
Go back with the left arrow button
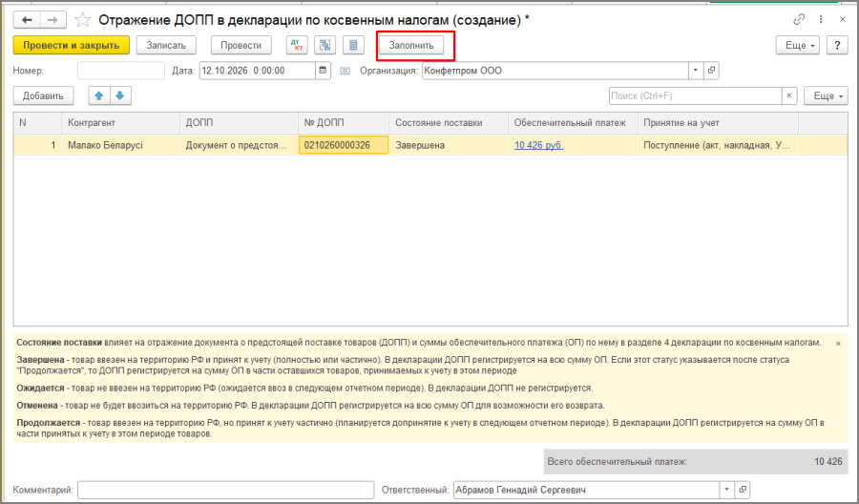tap(27, 20)
